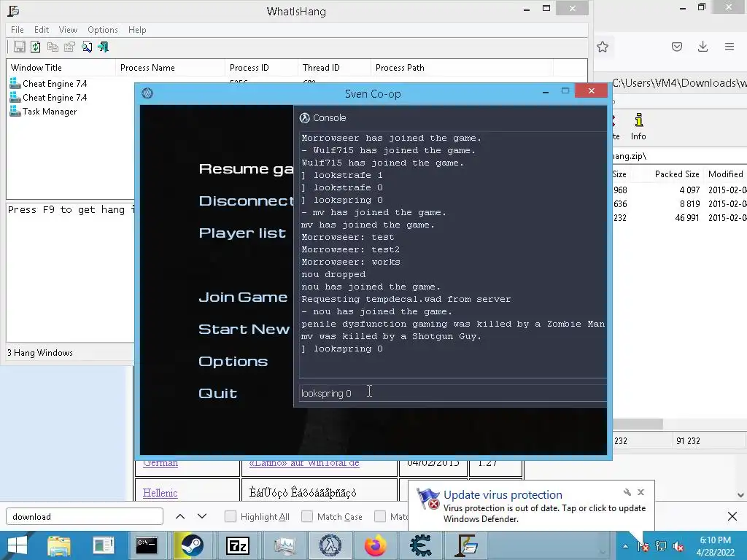Image resolution: width=747 pixels, height=560 pixels.
Task: Show hidden tray icons arrow
Action: [x=625, y=546]
